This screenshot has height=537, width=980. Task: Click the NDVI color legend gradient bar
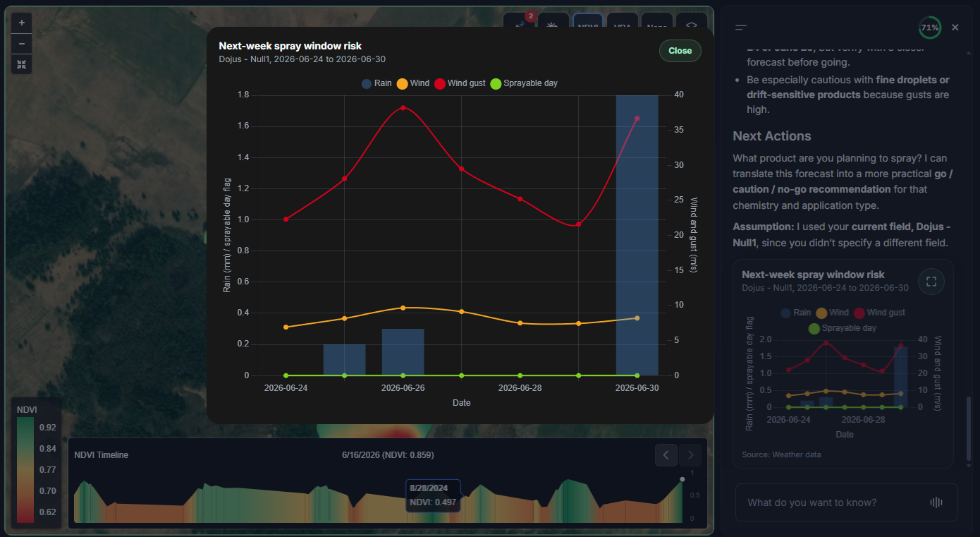click(25, 469)
